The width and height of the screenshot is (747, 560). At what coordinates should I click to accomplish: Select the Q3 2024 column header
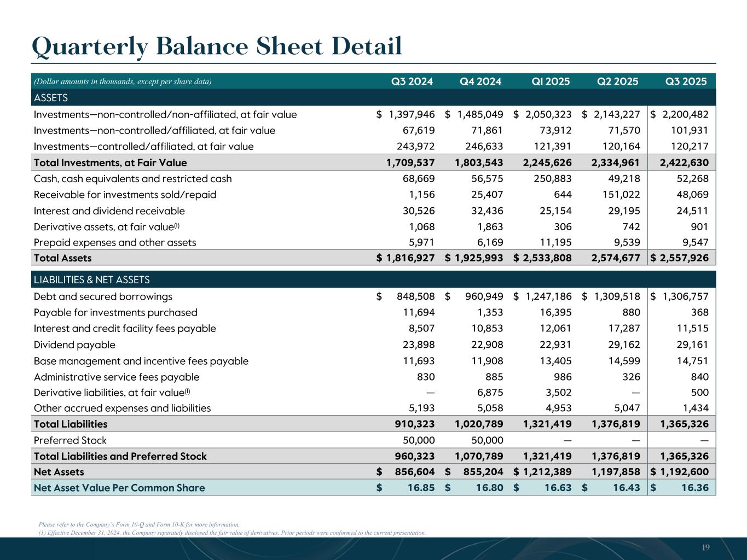[412, 81]
